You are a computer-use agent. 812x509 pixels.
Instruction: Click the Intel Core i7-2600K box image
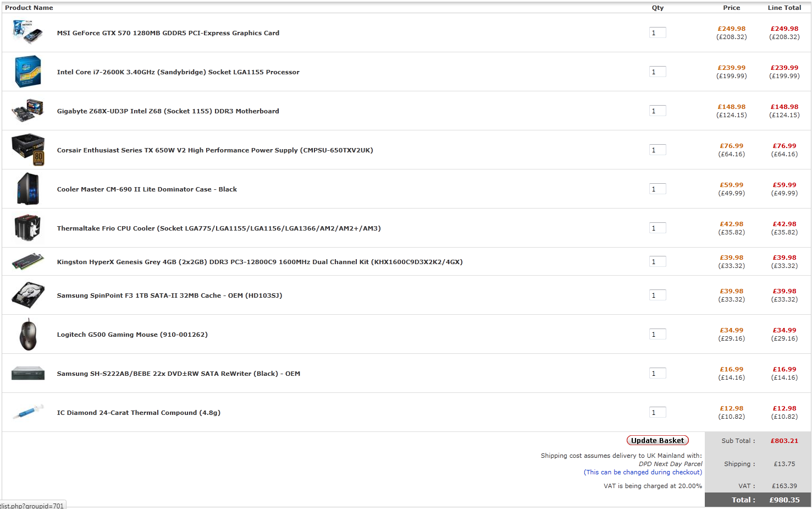27,72
